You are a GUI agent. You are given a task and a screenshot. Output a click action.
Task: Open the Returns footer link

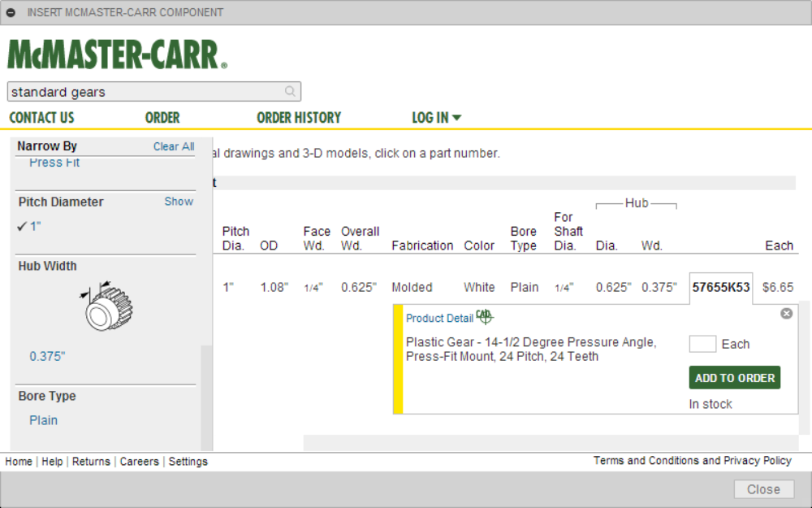click(x=91, y=462)
